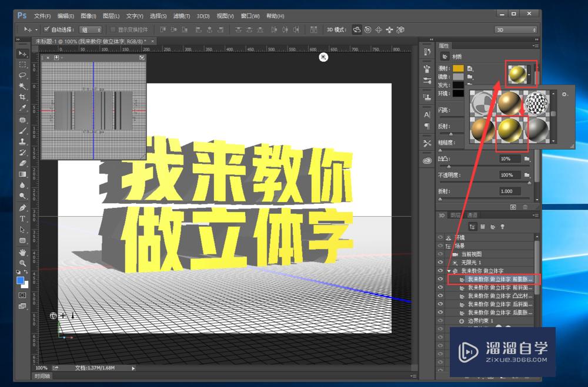Click the blue foreground color swatch

[20, 281]
